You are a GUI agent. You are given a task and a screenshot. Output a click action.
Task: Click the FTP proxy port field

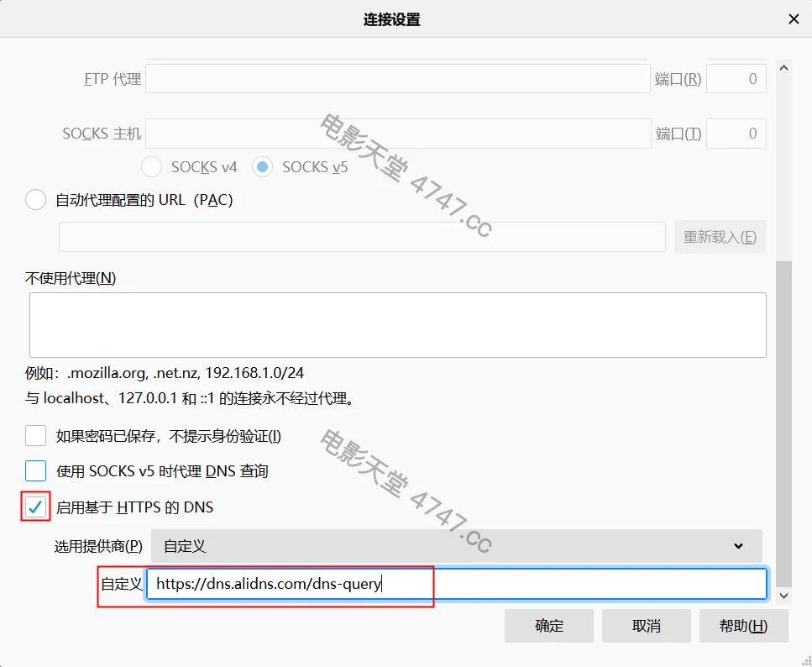pos(736,79)
